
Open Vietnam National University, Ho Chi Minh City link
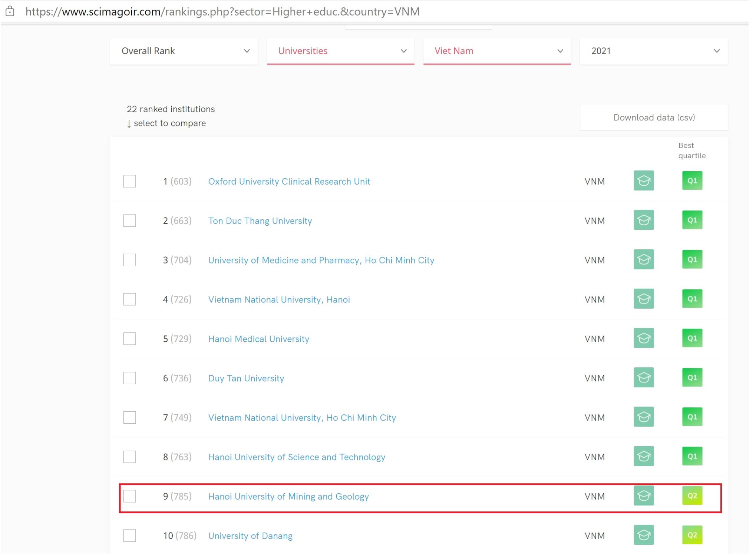click(302, 418)
